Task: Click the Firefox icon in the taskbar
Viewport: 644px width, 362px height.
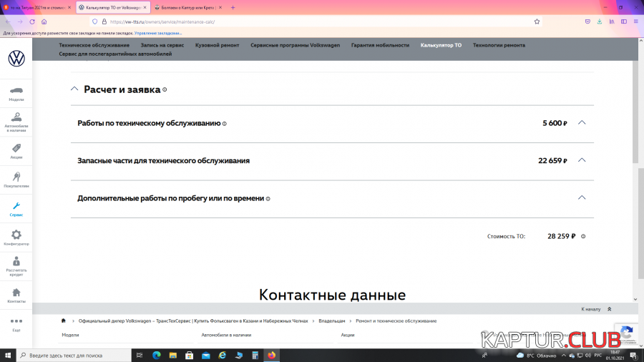Action: (x=271, y=356)
